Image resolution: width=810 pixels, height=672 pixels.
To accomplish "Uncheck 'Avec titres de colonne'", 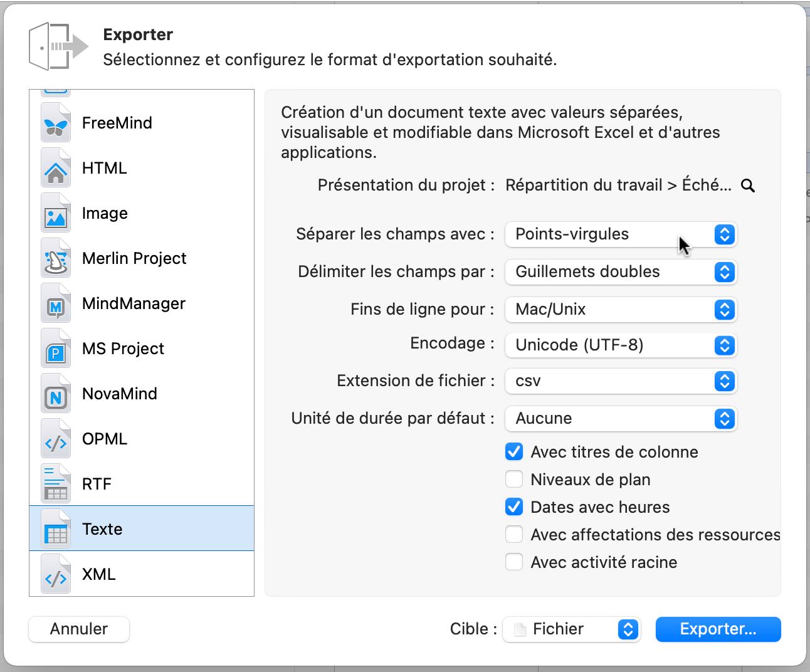I will tap(513, 451).
